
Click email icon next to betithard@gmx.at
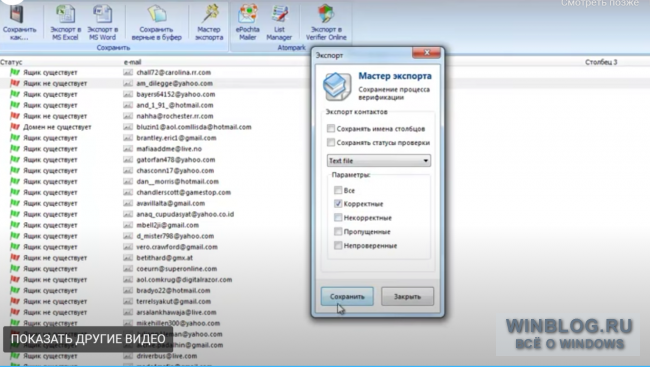[128, 258]
